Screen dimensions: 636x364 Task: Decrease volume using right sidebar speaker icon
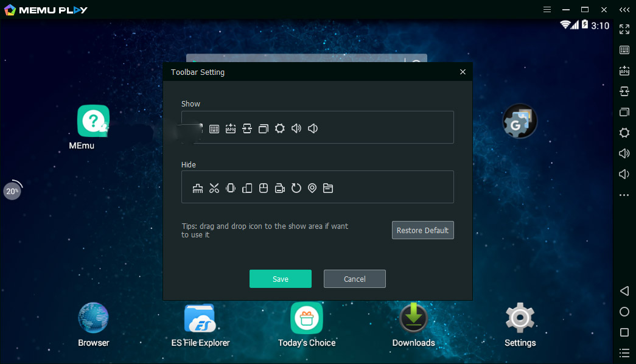[624, 174]
